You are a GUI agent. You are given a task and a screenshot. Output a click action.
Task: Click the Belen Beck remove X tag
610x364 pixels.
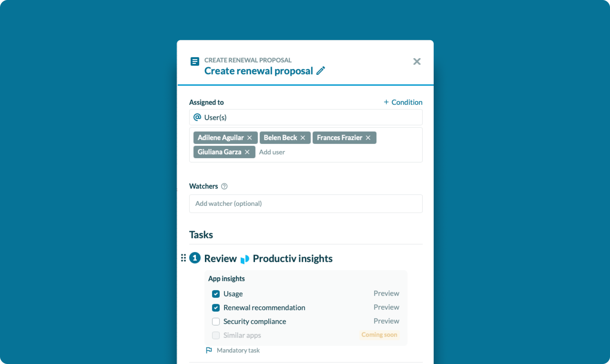tap(303, 138)
